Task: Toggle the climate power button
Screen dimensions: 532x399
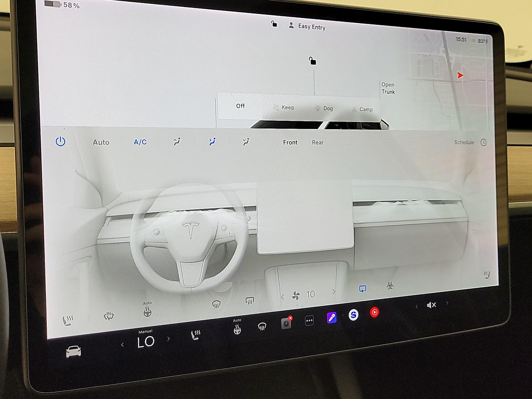Action: 60,141
